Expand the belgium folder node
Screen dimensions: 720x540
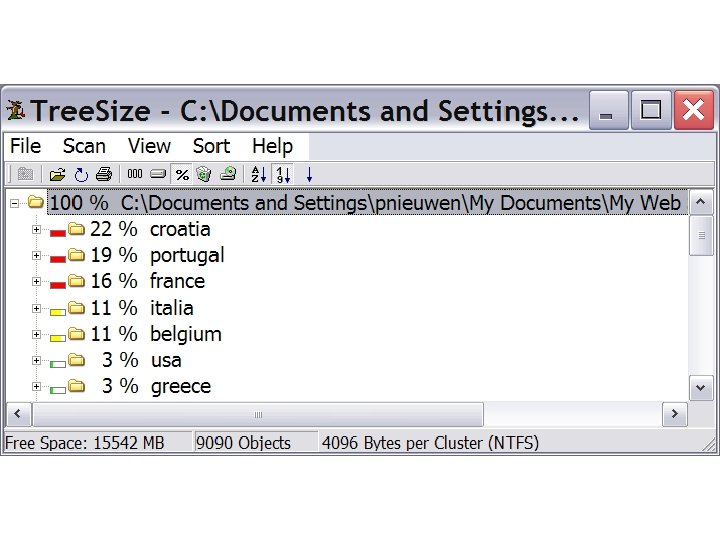pyautogui.click(x=36, y=334)
